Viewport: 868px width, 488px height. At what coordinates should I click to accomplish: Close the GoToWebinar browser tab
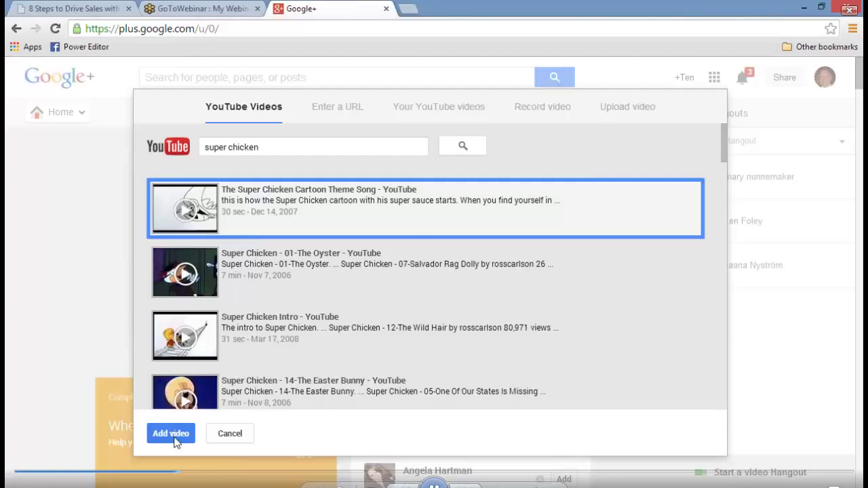[256, 9]
